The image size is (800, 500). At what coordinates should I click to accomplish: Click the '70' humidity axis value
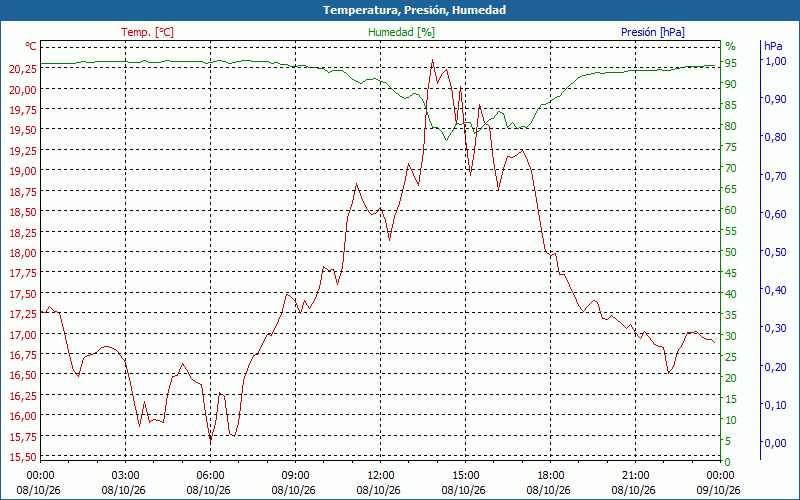(x=731, y=168)
